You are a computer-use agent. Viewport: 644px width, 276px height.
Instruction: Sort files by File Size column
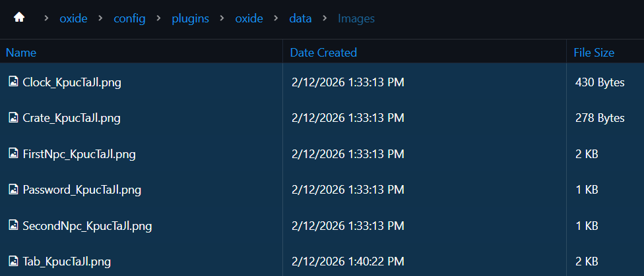[594, 53]
